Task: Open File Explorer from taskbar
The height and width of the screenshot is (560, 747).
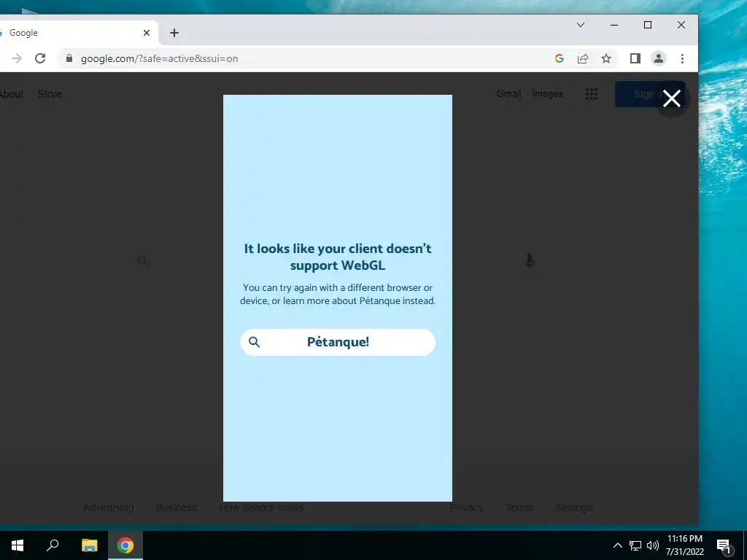Action: click(x=90, y=545)
